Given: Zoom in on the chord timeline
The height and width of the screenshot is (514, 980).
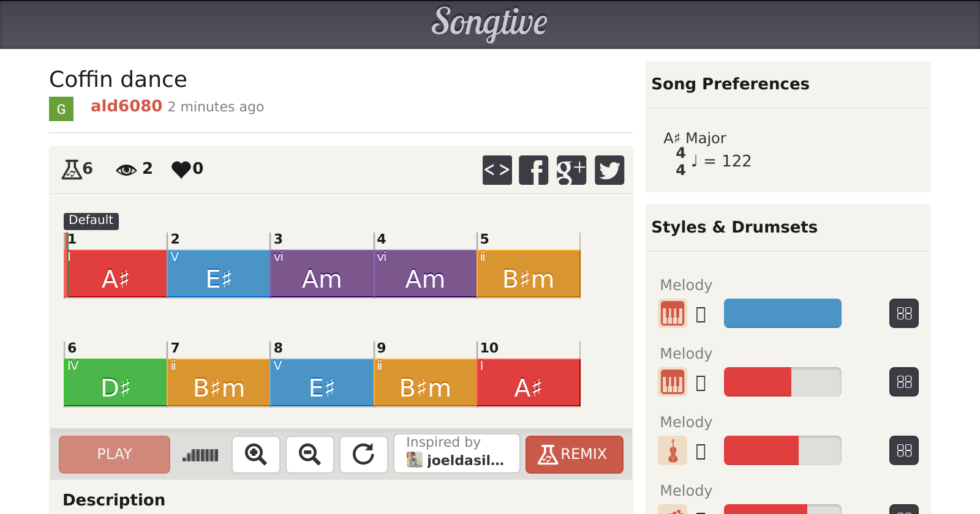Looking at the screenshot, I should pos(256,455).
